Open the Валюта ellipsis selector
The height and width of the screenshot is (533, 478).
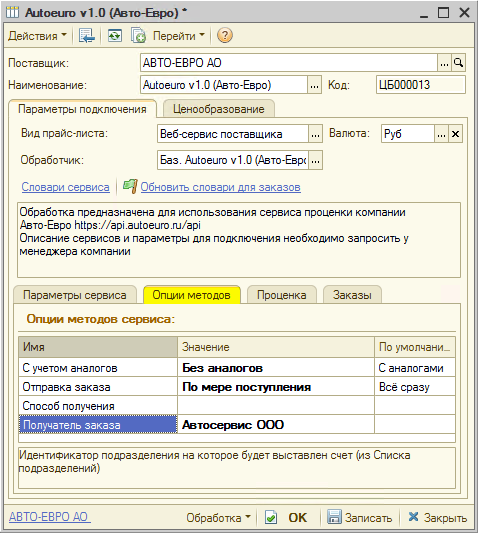tap(441, 134)
